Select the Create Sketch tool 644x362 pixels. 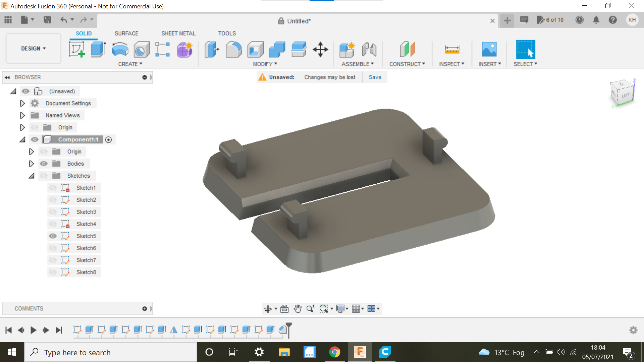click(x=77, y=50)
